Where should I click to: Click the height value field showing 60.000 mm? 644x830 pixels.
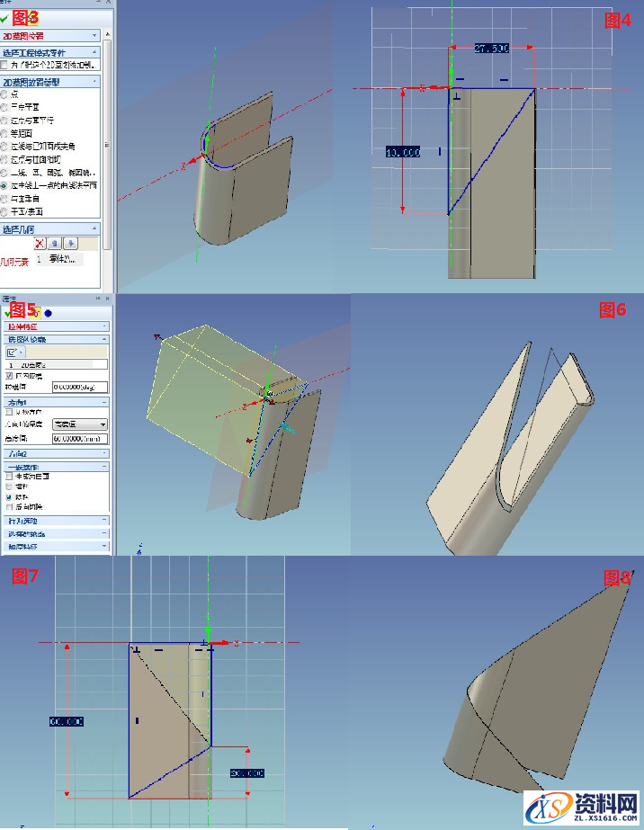[79, 439]
